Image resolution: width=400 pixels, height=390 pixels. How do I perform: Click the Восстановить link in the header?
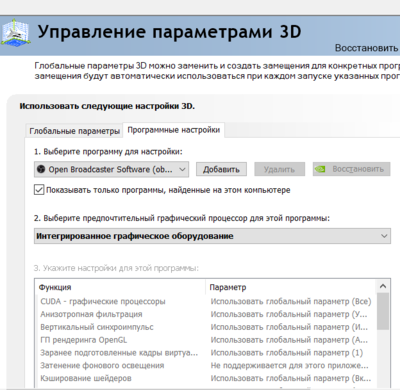(366, 48)
